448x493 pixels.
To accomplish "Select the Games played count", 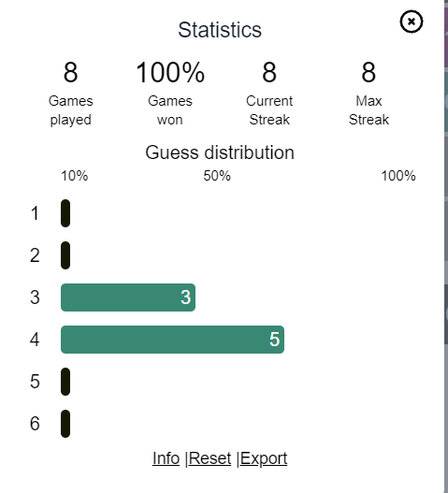I will coord(70,72).
